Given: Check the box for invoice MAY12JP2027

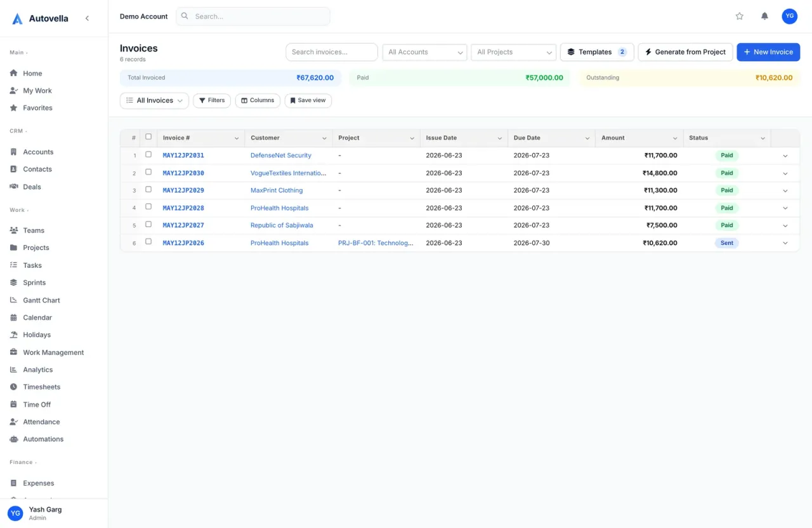Looking at the screenshot, I should pyautogui.click(x=148, y=224).
